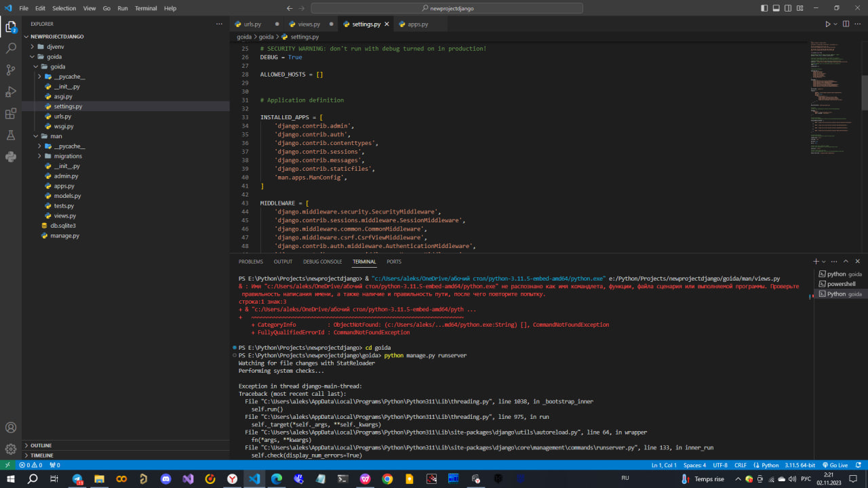Open Google Chrome from taskbar

pyautogui.click(x=387, y=479)
